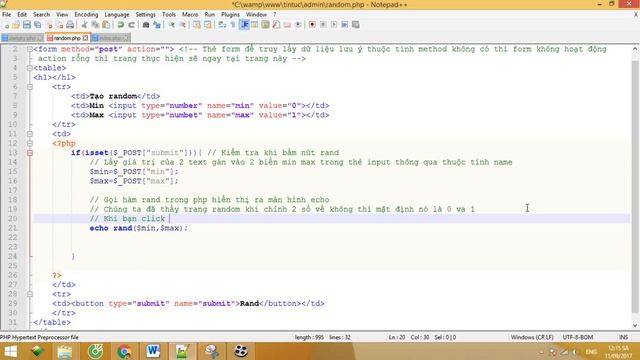Click the vertical scrollbar up arrow
The image size is (640, 360).
pos(635,49)
